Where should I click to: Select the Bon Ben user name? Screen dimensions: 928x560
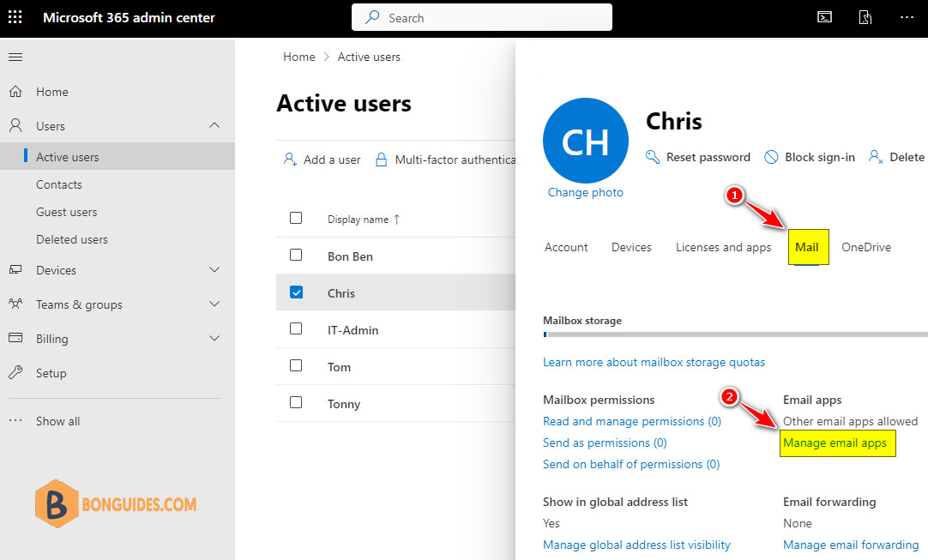(x=351, y=256)
